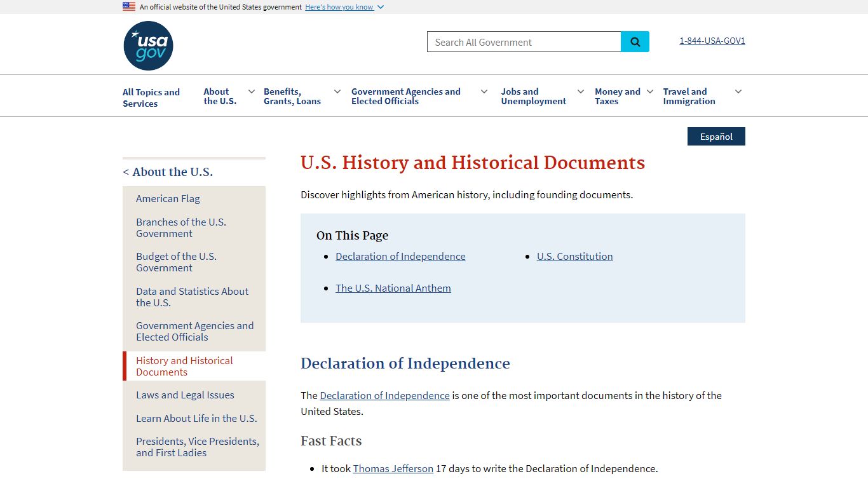The width and height of the screenshot is (868, 488).
Task: Open Government Agencies and Elected Officials nav menu
Action: 406,96
